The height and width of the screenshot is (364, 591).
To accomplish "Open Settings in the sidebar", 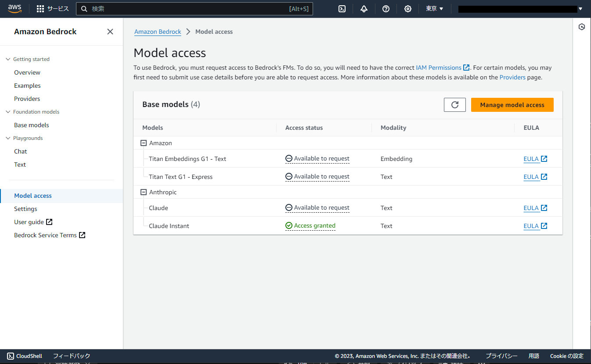I will tap(25, 209).
